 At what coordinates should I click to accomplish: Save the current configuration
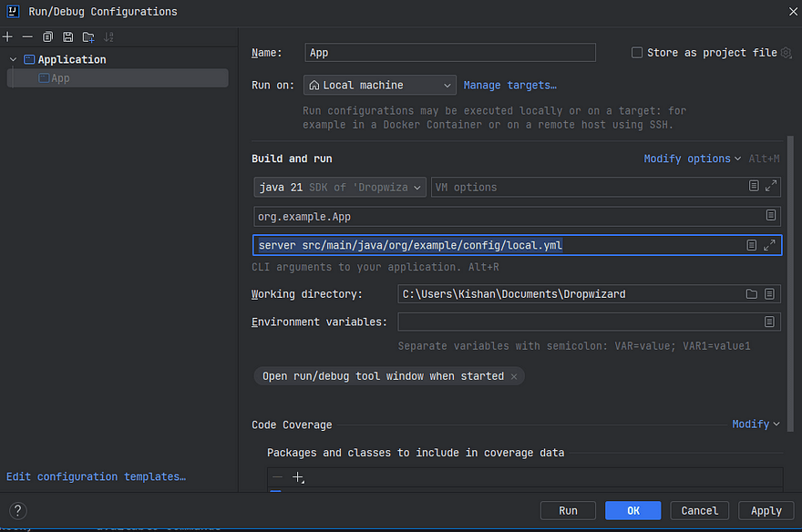point(67,36)
